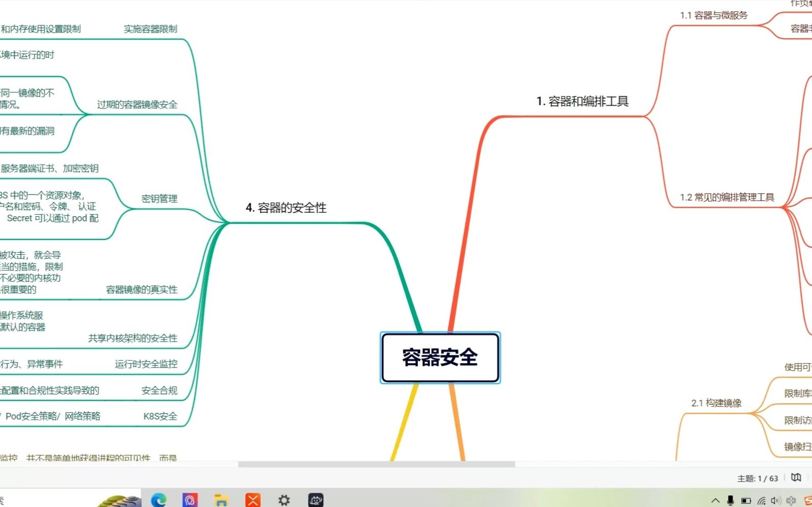The height and width of the screenshot is (507, 812).
Task: Switch the 中 input method indicator
Action: (x=791, y=501)
